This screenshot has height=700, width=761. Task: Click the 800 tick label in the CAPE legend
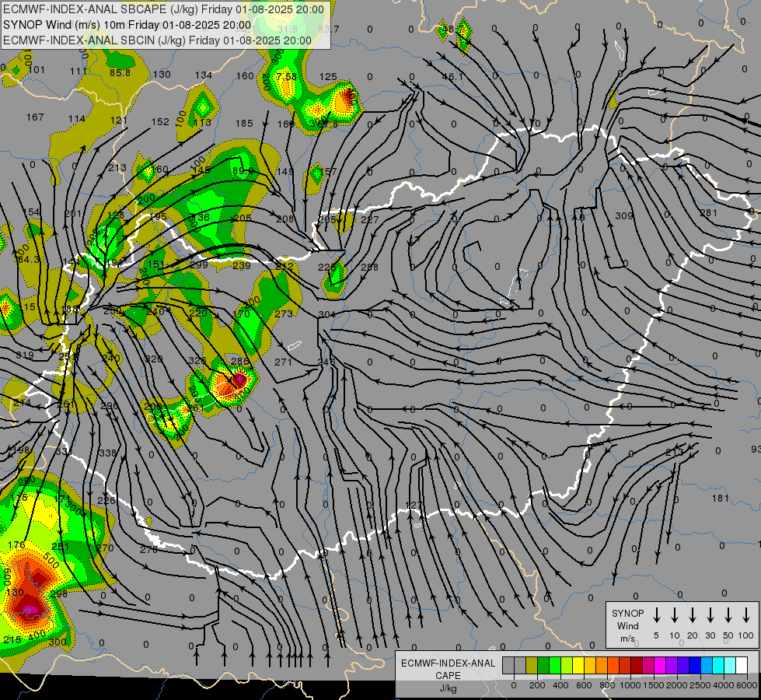607,685
